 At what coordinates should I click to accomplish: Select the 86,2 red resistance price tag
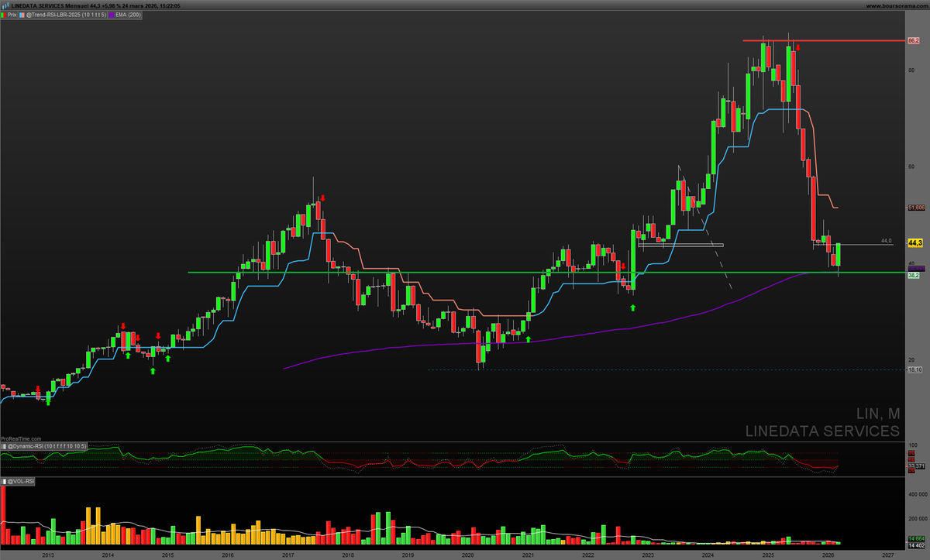(x=913, y=40)
